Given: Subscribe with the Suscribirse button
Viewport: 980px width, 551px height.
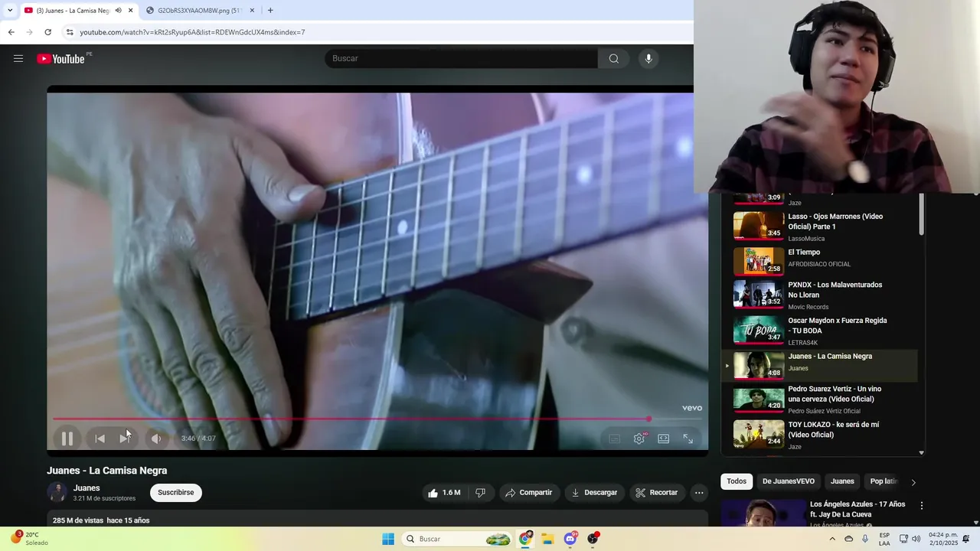Looking at the screenshot, I should pyautogui.click(x=176, y=493).
